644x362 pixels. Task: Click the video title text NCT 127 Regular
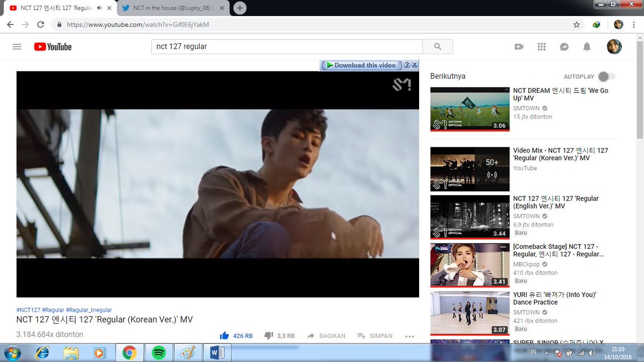pos(104,320)
